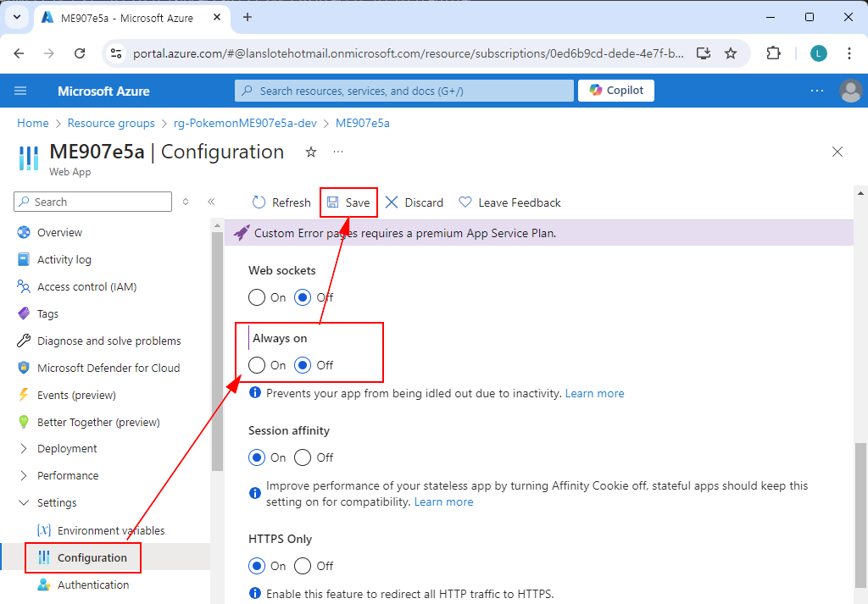Open rg-PokemonME907e5a-dev breadcrumb
The height and width of the screenshot is (604, 868).
(245, 123)
